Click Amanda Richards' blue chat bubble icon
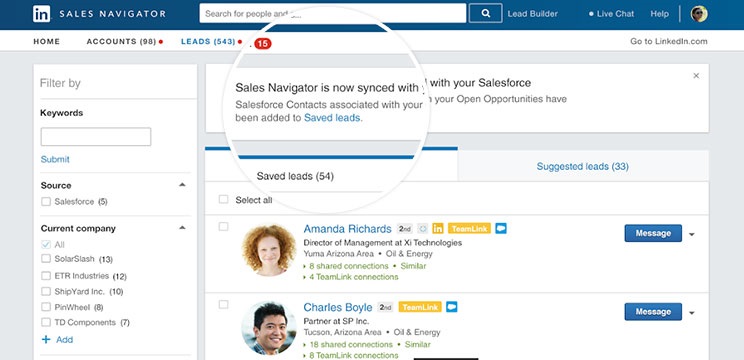 click(x=501, y=228)
